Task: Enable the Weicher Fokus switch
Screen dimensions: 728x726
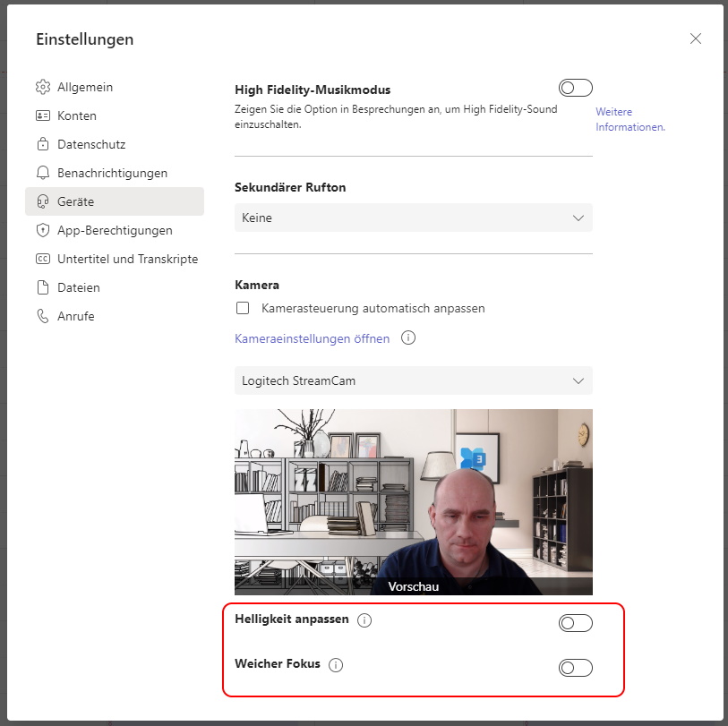Action: pos(576,668)
